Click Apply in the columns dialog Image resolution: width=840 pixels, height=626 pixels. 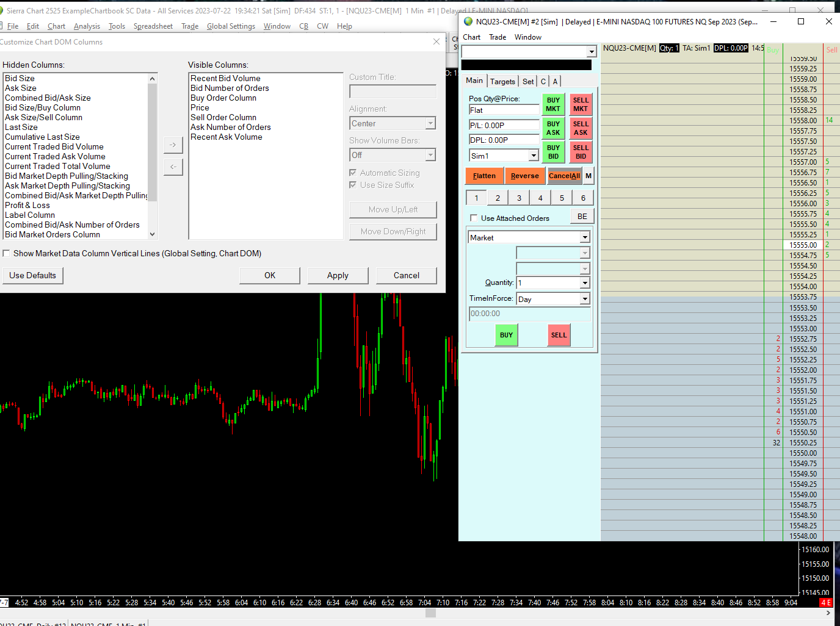[x=338, y=275]
